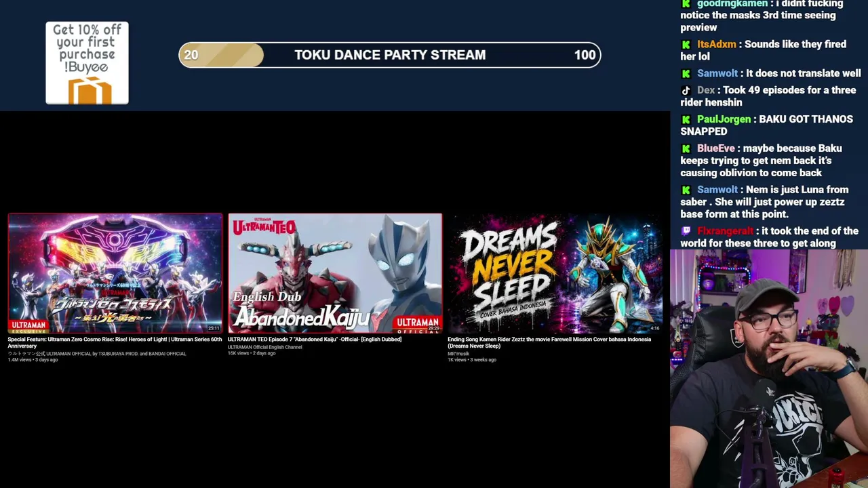Click the orange Buyee box logo
The height and width of the screenshot is (488, 868).
click(90, 90)
